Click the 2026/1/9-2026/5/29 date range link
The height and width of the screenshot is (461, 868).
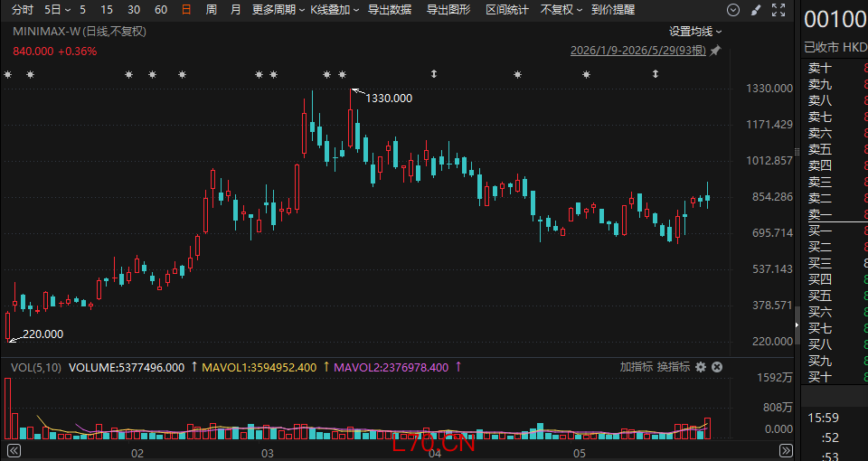coord(638,51)
